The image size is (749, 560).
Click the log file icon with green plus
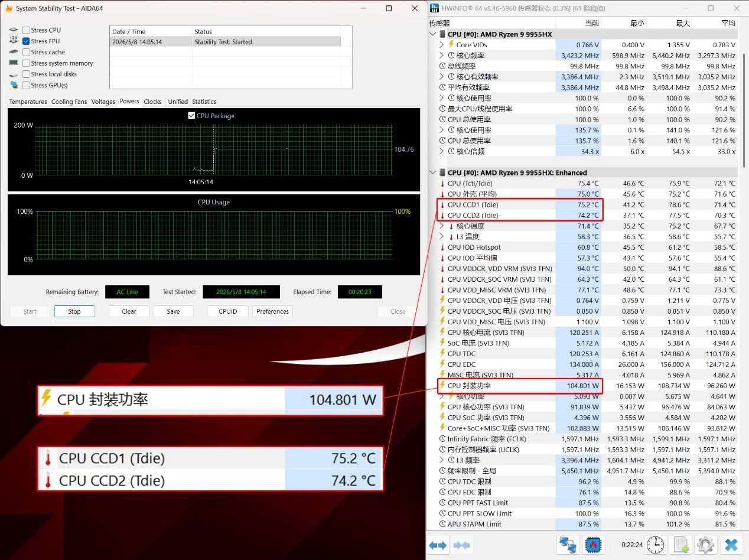tap(682, 545)
